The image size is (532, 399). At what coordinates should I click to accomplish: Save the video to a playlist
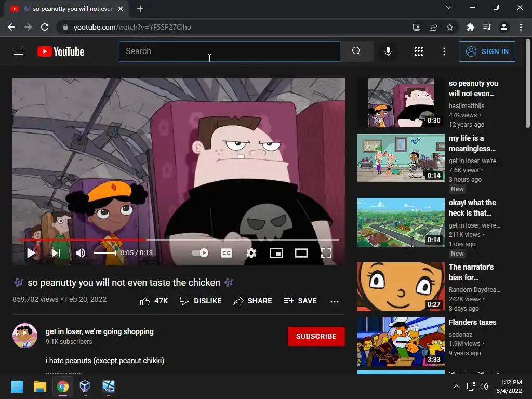point(300,301)
